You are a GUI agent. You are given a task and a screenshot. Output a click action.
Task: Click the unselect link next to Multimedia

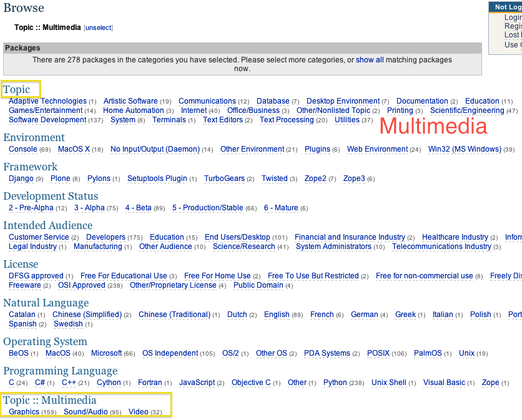coord(99,27)
